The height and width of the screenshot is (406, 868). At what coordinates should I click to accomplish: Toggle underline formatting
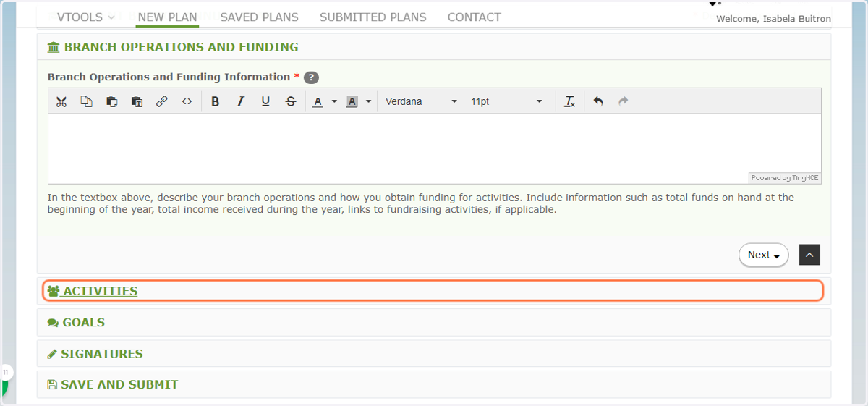click(265, 101)
